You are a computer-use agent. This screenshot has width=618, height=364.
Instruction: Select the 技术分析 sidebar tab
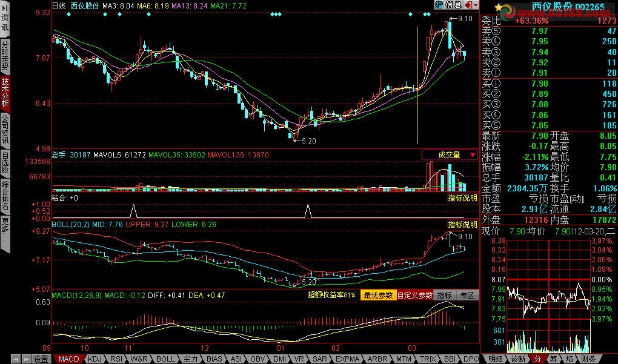(x=5, y=93)
